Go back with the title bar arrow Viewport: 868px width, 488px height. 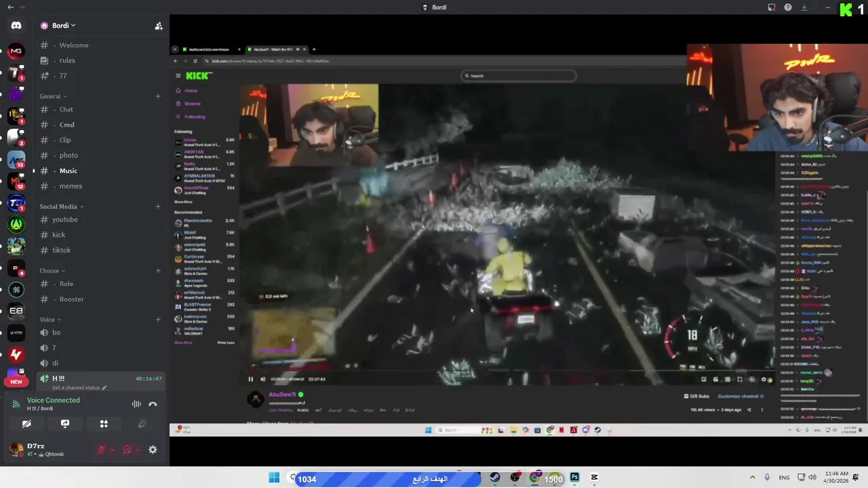click(10, 7)
